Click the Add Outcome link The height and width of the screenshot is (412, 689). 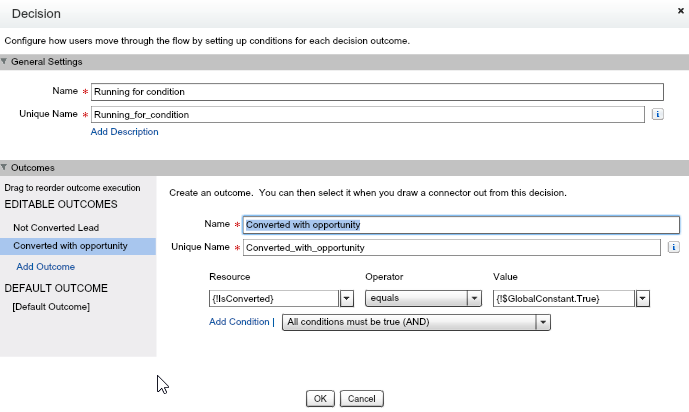click(x=46, y=267)
